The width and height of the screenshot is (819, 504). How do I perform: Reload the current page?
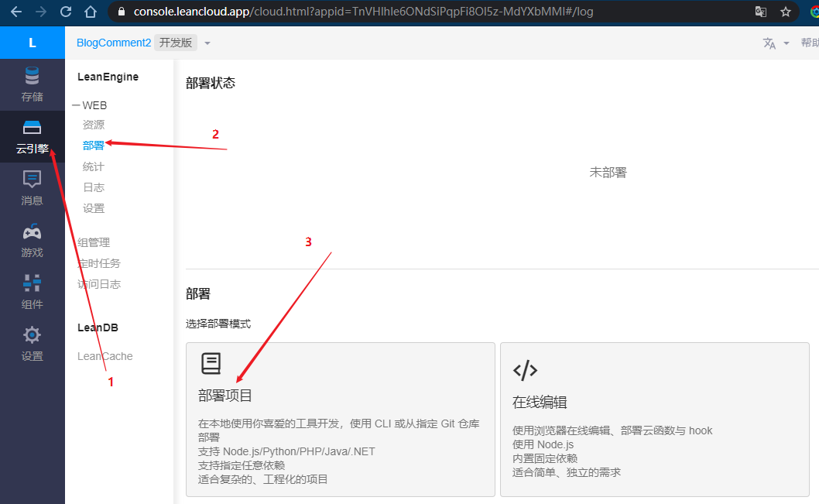(66, 12)
